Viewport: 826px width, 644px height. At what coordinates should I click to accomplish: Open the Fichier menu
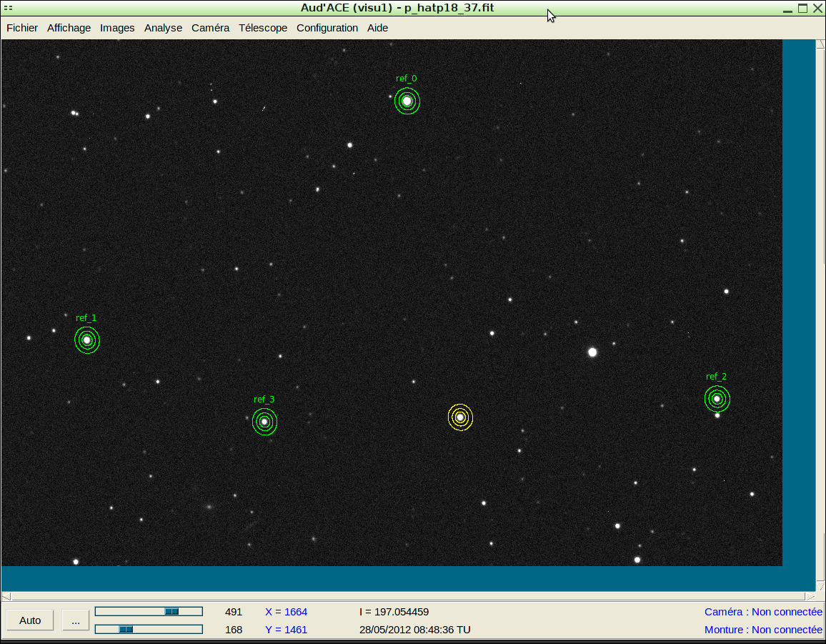[x=22, y=28]
